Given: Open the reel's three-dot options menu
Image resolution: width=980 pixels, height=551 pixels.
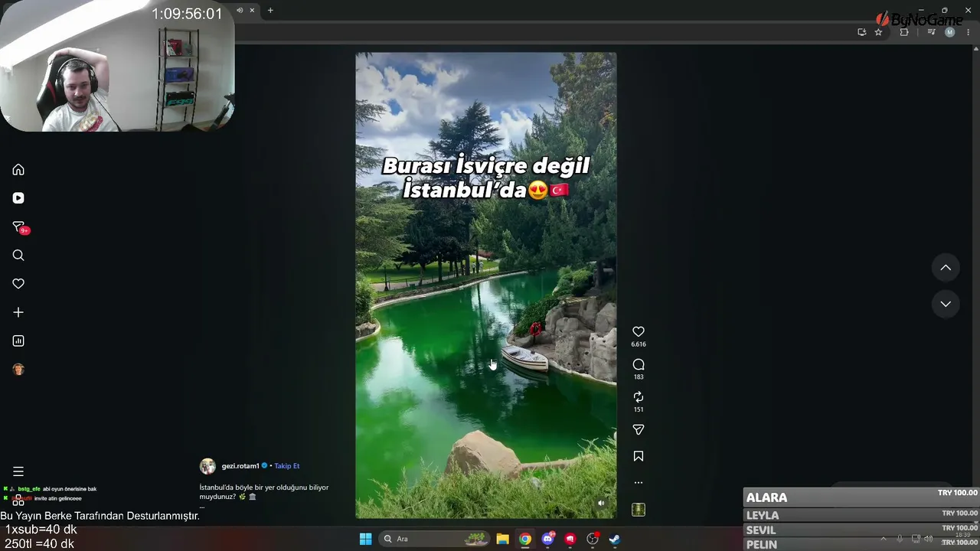Looking at the screenshot, I should click(x=639, y=483).
